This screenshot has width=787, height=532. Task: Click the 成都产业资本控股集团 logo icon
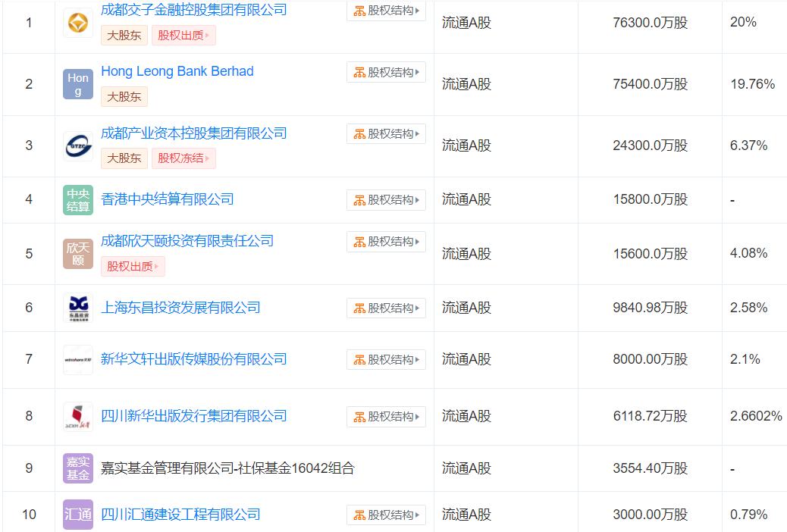pyautogui.click(x=78, y=146)
